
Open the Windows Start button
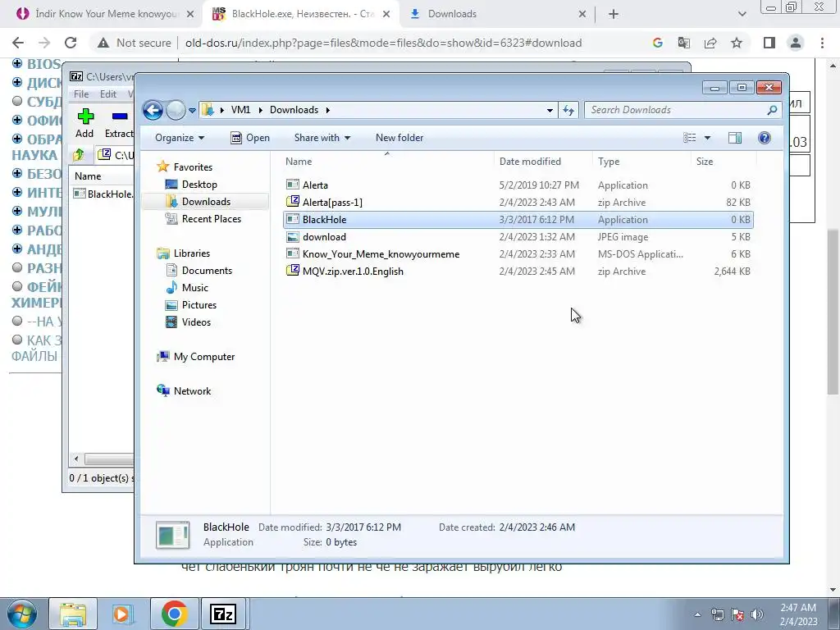(22, 614)
